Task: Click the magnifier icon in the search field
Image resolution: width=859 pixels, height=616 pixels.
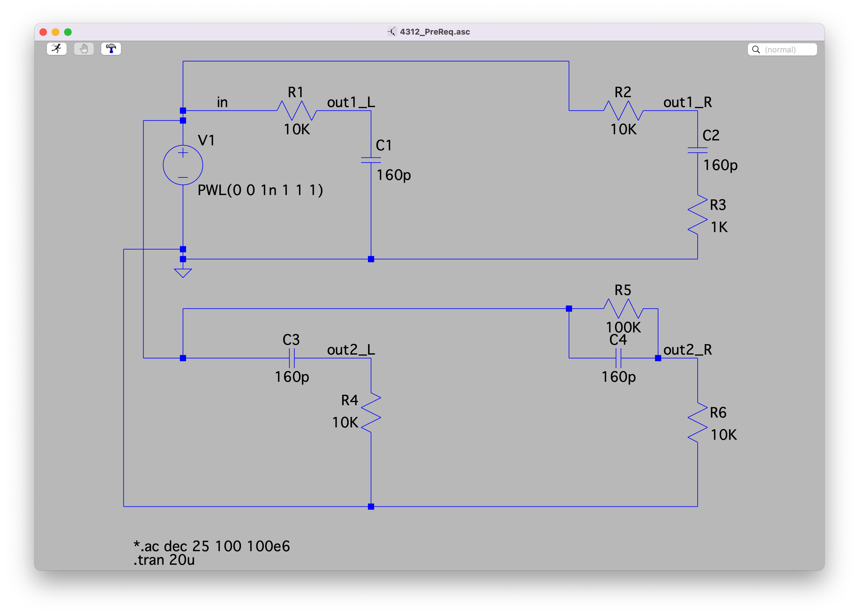Action: coord(756,50)
